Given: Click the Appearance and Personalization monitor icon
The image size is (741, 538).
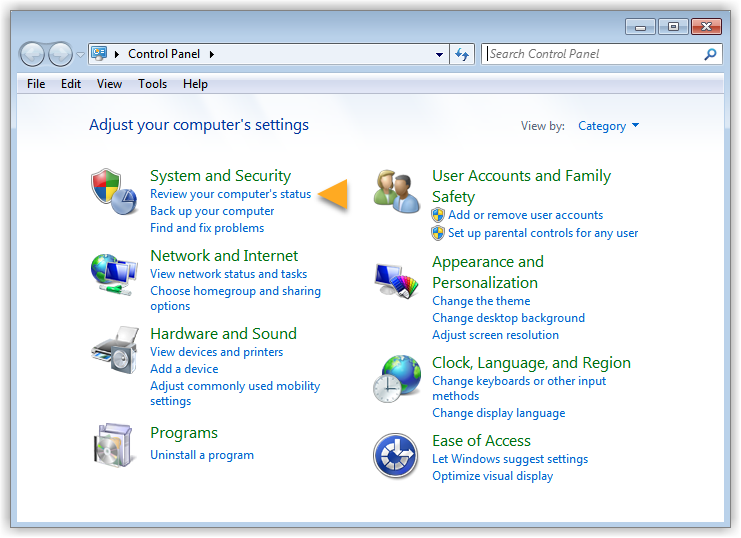Looking at the screenshot, I should [x=396, y=281].
